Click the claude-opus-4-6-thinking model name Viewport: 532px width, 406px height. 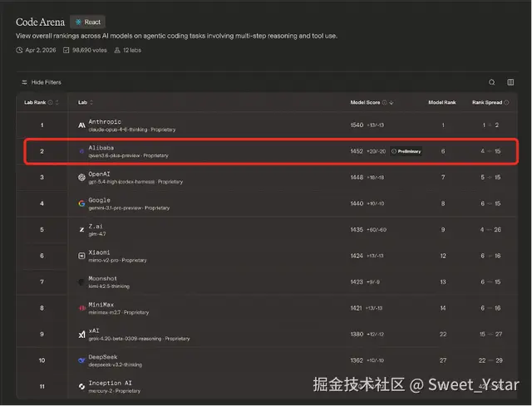[x=118, y=130]
